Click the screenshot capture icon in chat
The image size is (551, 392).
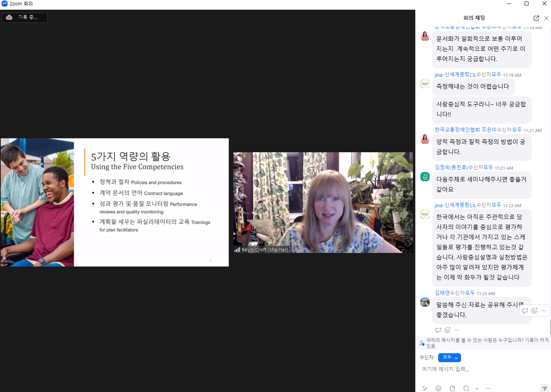click(466, 389)
